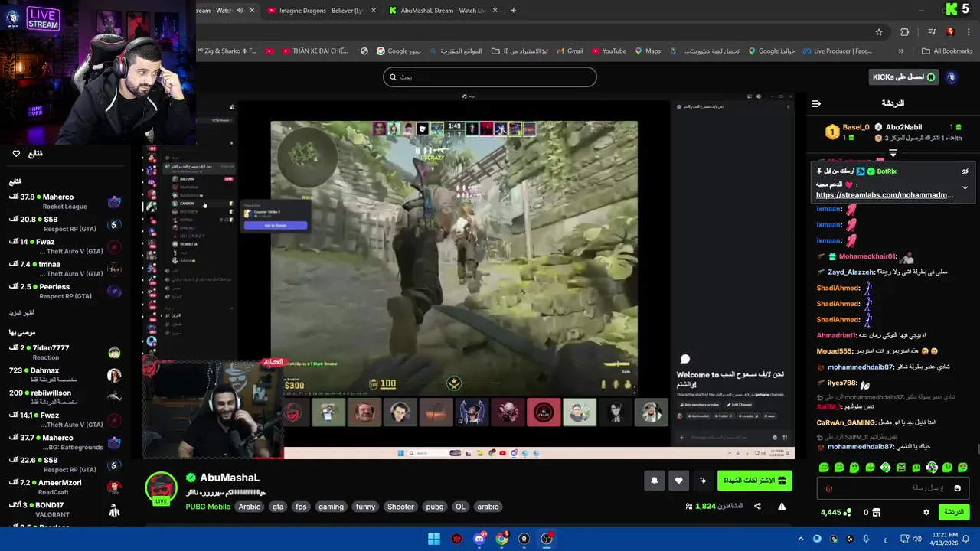980x551 pixels.
Task: Focus the Kick search box
Action: click(490, 77)
